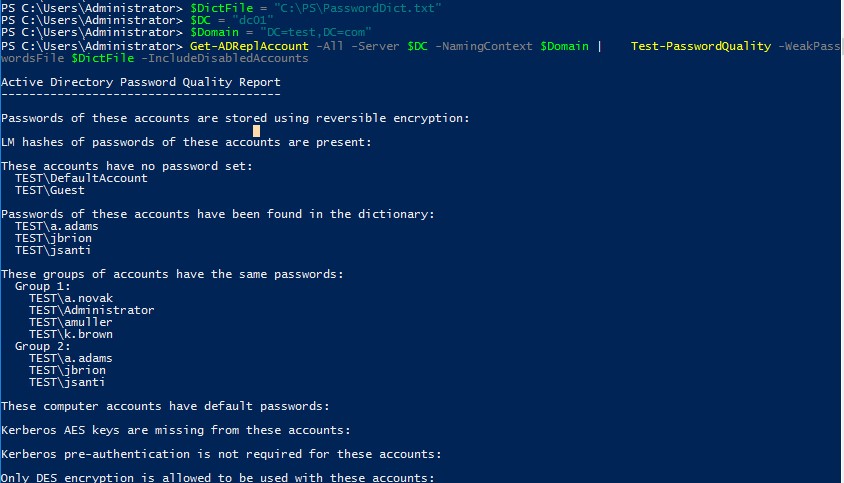The width and height of the screenshot is (844, 483).
Task: Click the Kerberos AES keys missing line
Action: 175,430
